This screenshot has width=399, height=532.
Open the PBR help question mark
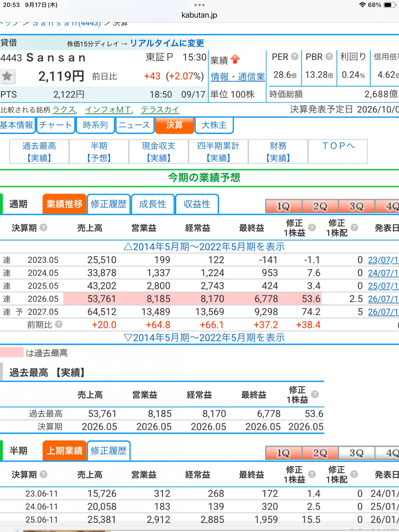(x=329, y=57)
